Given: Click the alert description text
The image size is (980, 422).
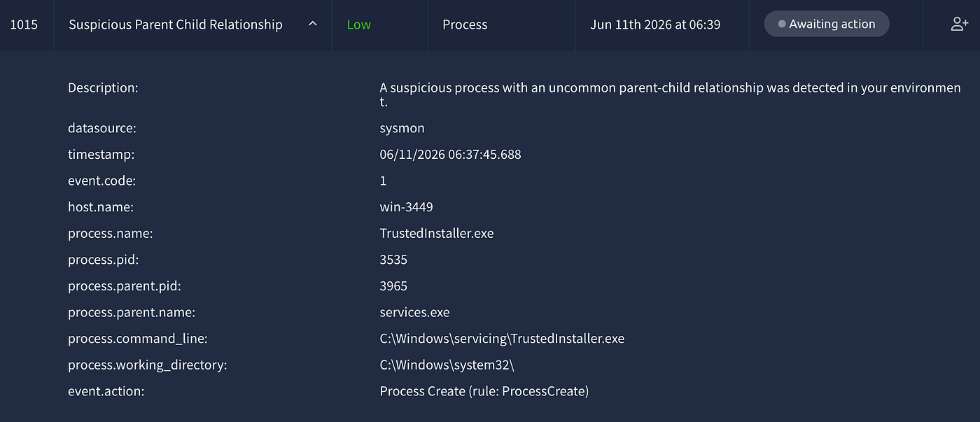Looking at the screenshot, I should pyautogui.click(x=670, y=94).
